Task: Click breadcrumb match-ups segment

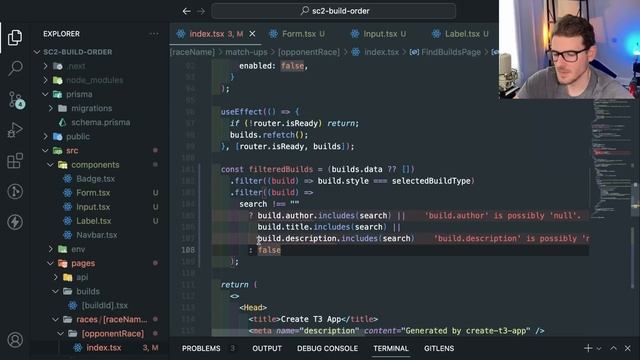Action: 246,52
